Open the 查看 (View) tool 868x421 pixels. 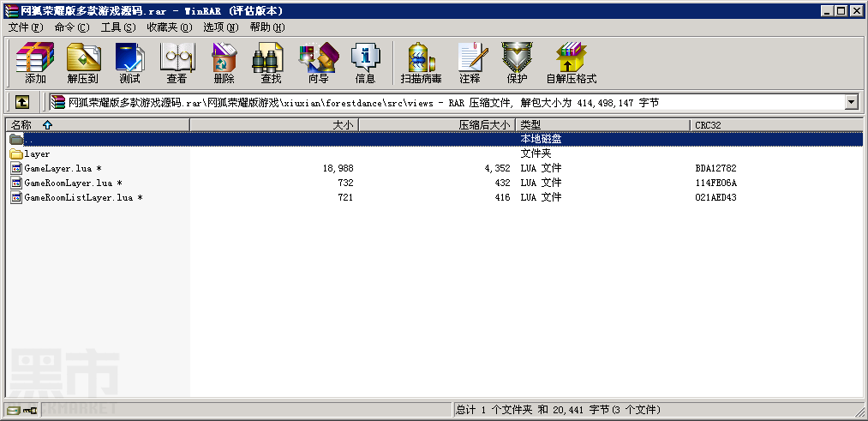[177, 63]
